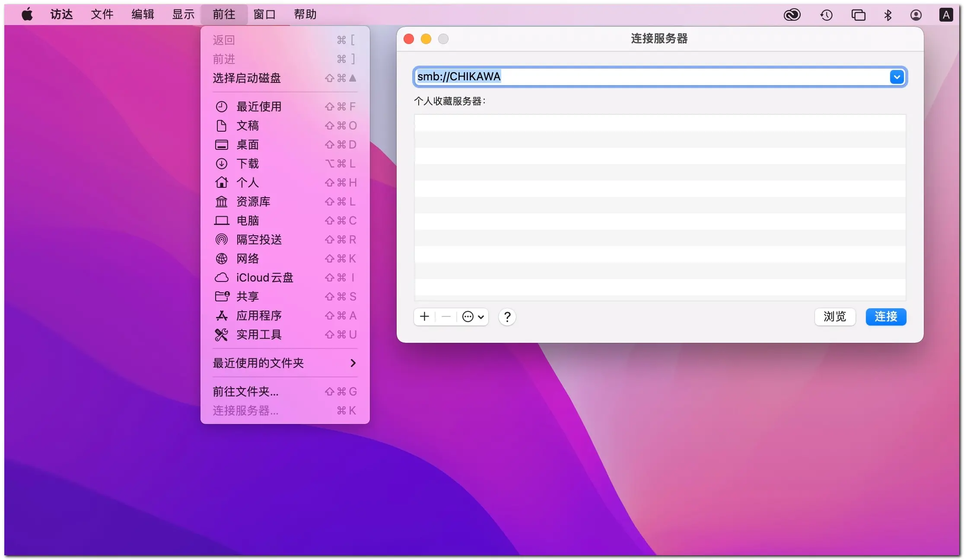Open Applications (应用程序) from the menu

(x=258, y=316)
